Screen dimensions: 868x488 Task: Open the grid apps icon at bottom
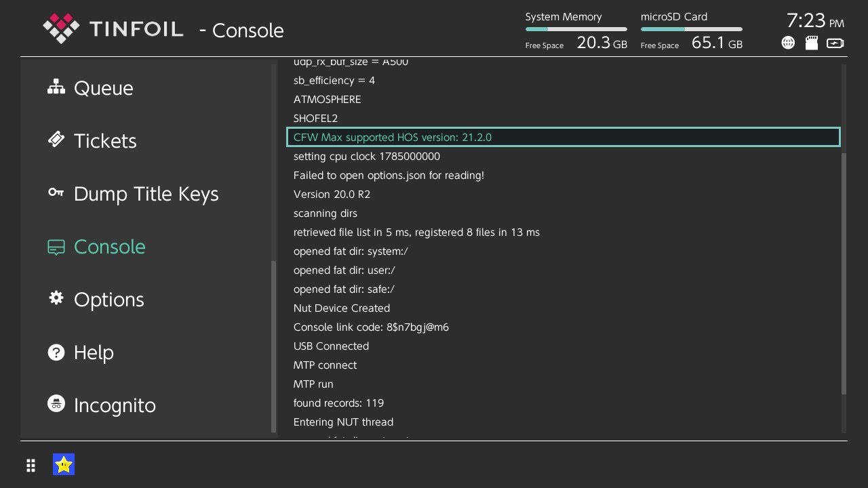coord(31,465)
